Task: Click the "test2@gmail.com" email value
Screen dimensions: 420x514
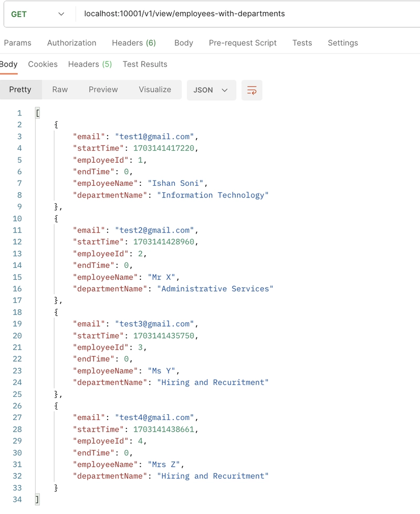Action: [x=154, y=230]
